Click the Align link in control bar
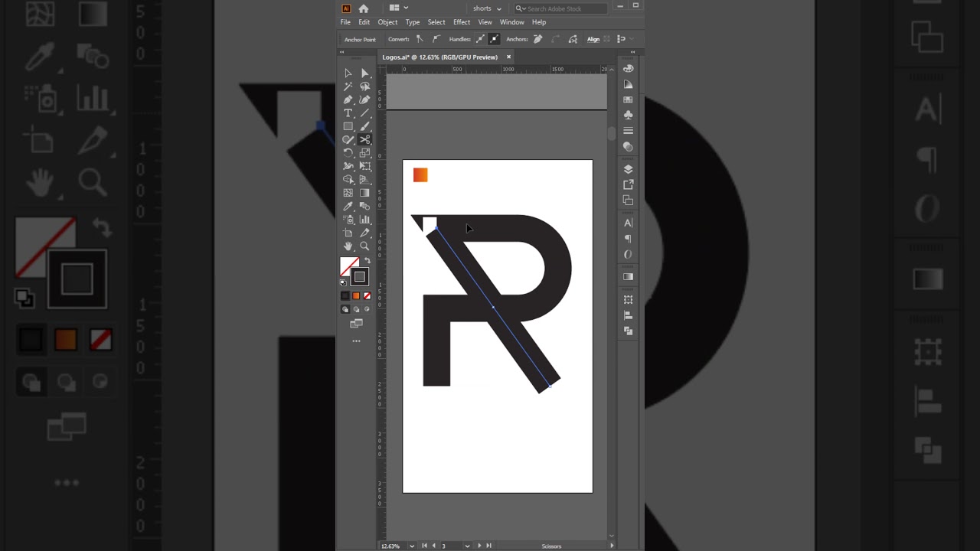This screenshot has height=551, width=980. (x=593, y=39)
